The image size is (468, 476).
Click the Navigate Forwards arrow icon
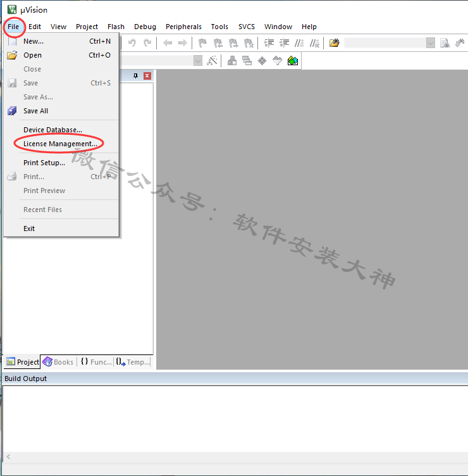click(182, 43)
